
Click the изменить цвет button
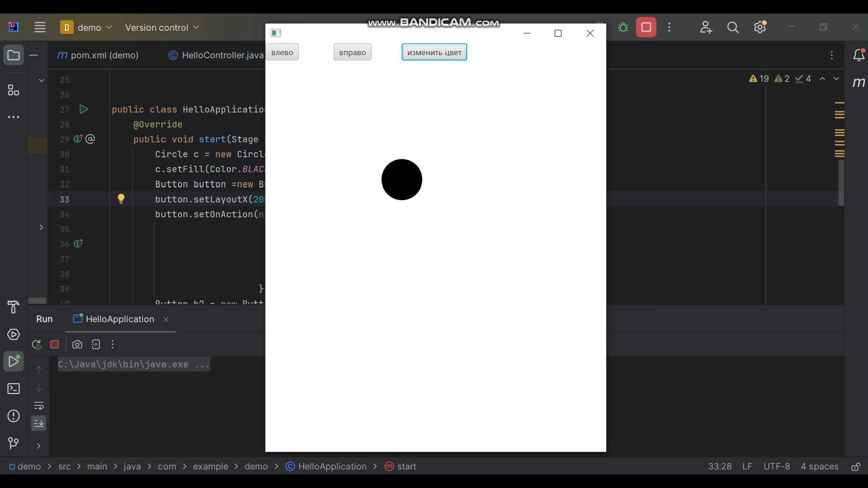(434, 52)
